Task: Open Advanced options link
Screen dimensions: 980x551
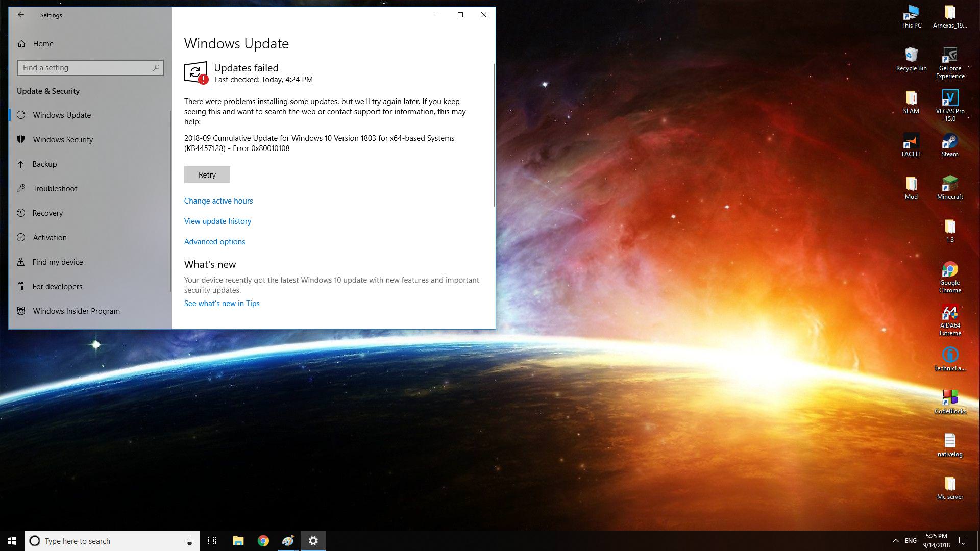Action: pos(214,241)
